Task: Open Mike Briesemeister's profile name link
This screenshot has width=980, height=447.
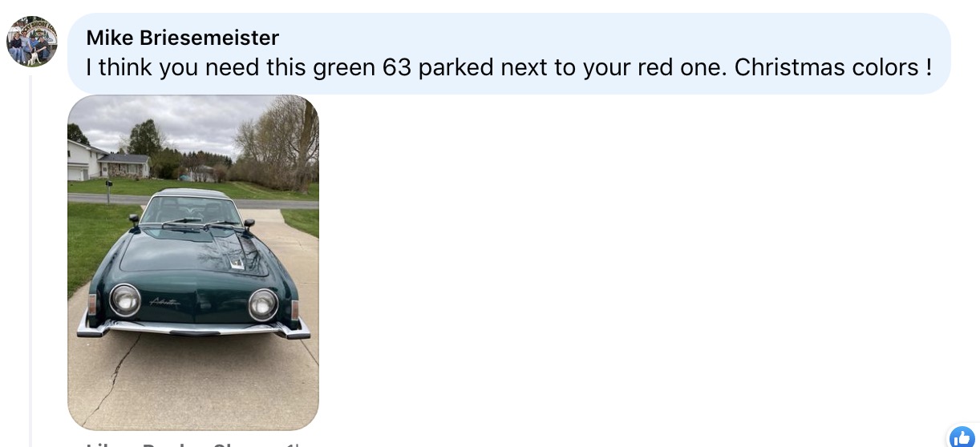Action: 183,37
